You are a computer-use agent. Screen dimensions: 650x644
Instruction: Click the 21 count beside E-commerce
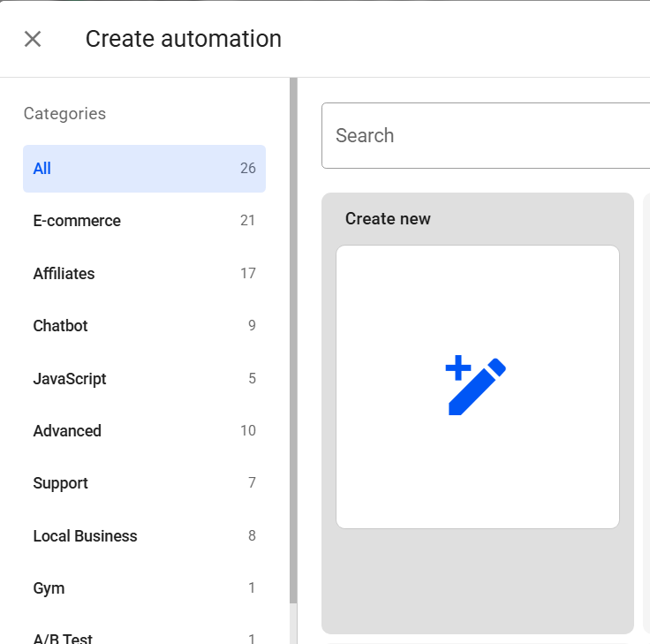coord(247,221)
